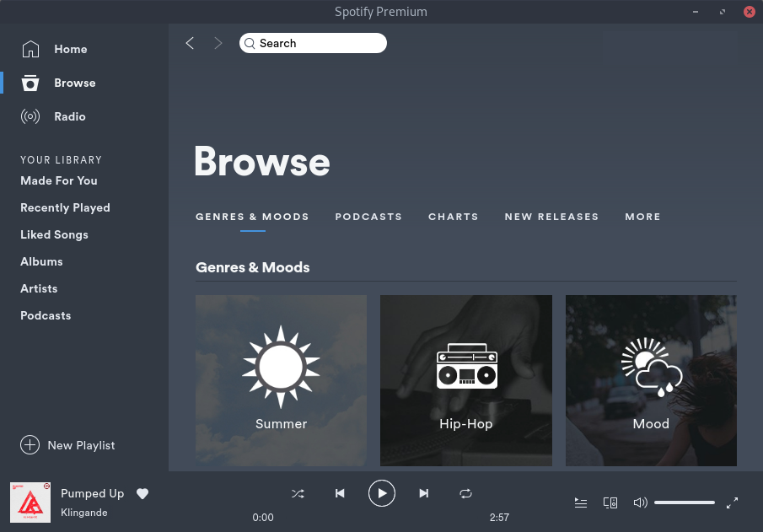Open Liked Songs in library
This screenshot has width=763, height=532.
55,234
